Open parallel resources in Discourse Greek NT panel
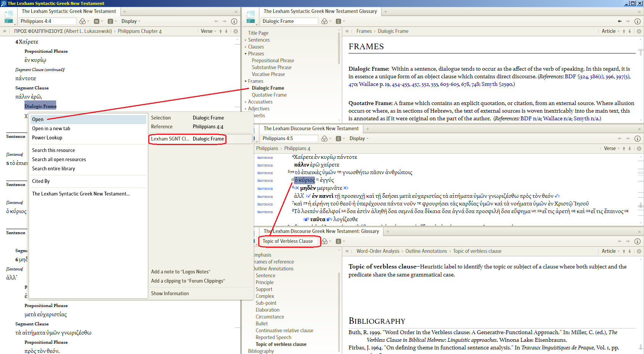The height and width of the screenshot is (354, 644). [x=338, y=139]
